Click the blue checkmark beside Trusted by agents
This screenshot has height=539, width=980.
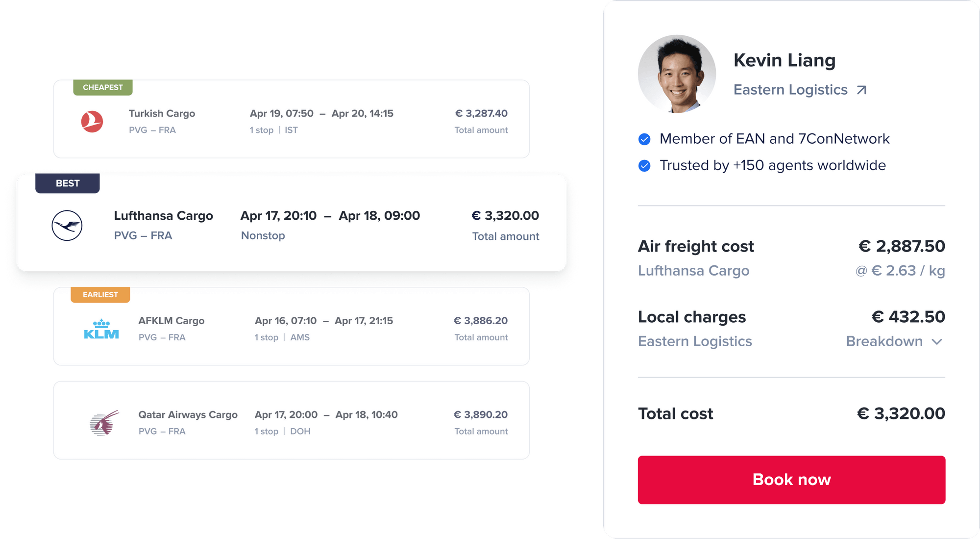(644, 166)
